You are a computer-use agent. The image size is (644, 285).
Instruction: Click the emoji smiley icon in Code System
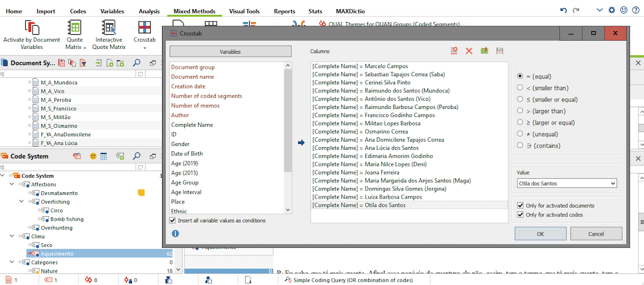pos(93,156)
